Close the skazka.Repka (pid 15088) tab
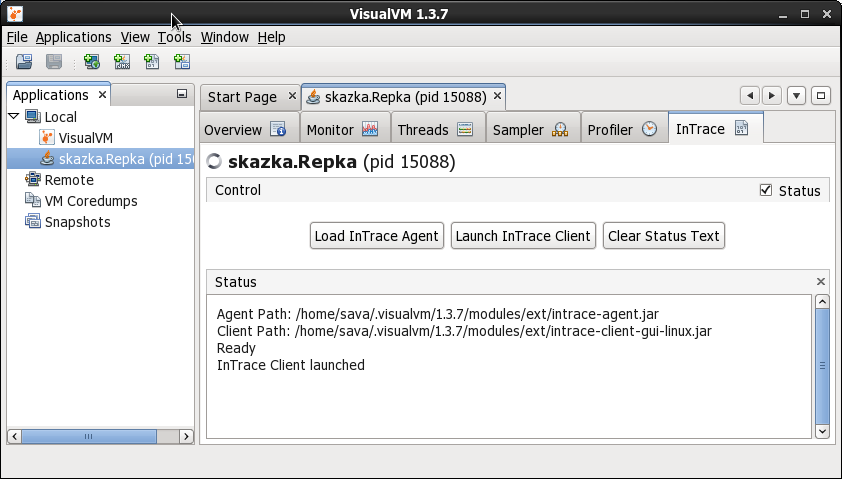 497,96
